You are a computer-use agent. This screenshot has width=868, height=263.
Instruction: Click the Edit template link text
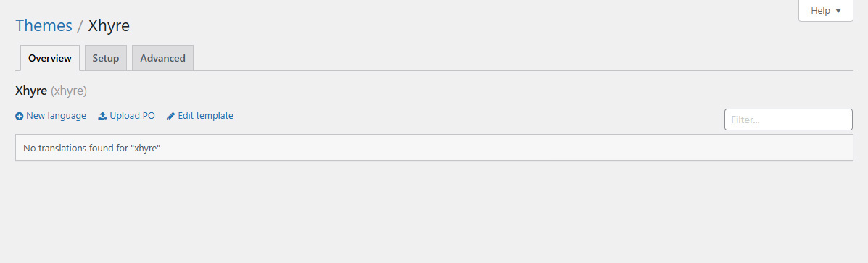205,116
